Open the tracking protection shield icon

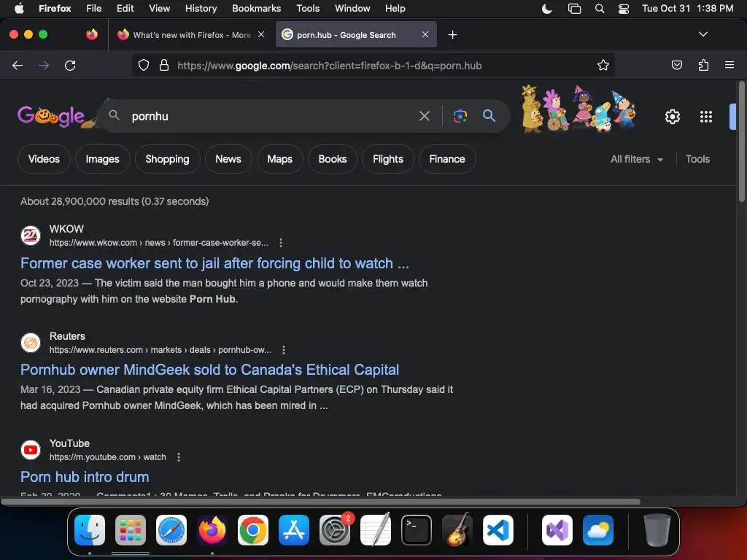[144, 65]
